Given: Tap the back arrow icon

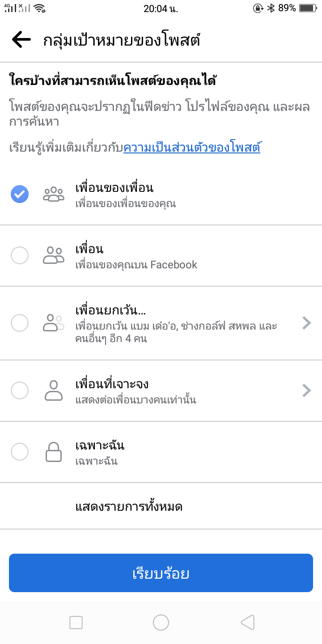Looking at the screenshot, I should coord(21,40).
